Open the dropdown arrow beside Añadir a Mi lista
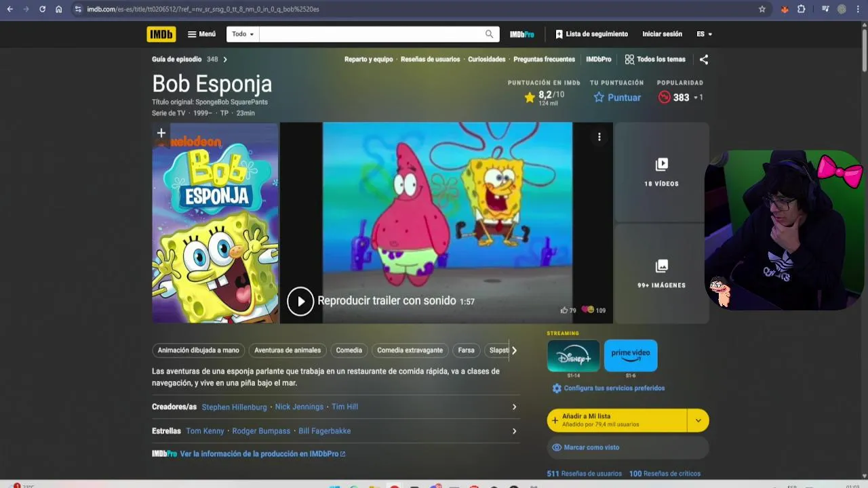The width and height of the screenshot is (868, 488). pyautogui.click(x=698, y=420)
